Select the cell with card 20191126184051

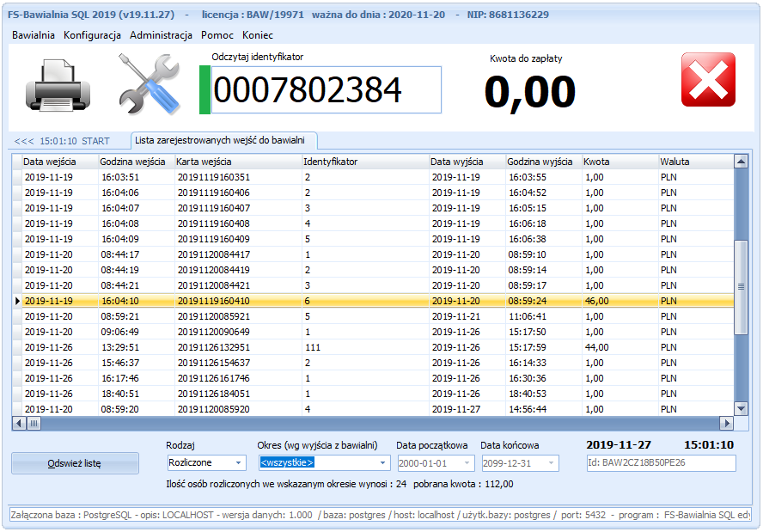[239, 394]
